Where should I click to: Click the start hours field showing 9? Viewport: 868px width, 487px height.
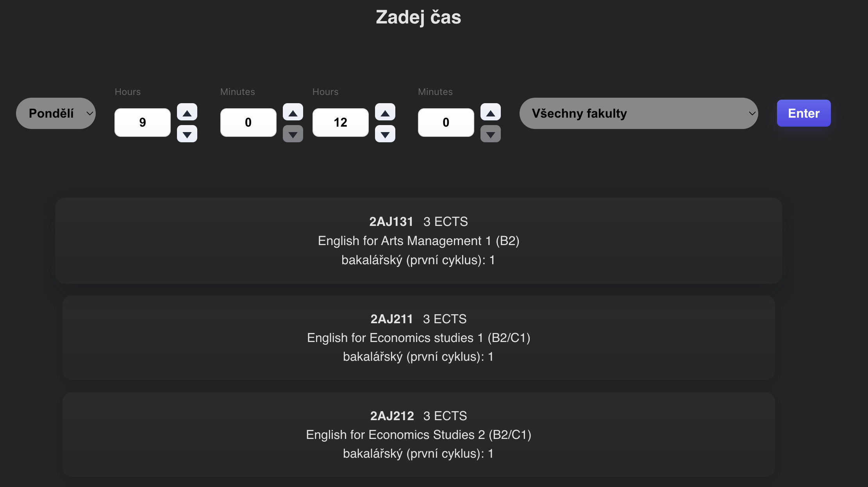[143, 122]
